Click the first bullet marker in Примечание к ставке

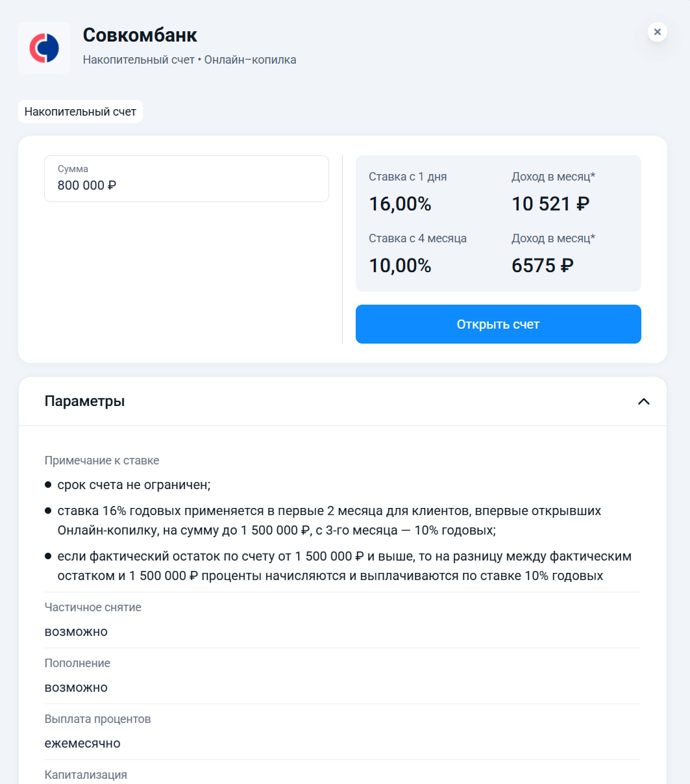(49, 484)
